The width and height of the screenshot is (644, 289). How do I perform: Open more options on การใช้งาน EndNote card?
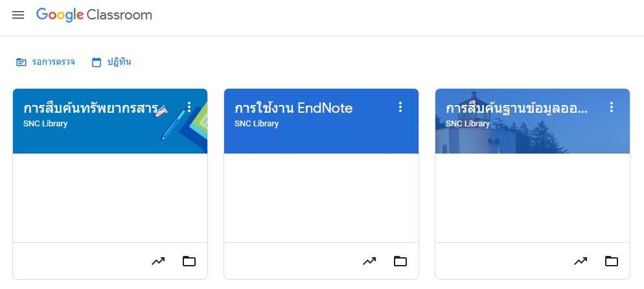click(x=400, y=107)
